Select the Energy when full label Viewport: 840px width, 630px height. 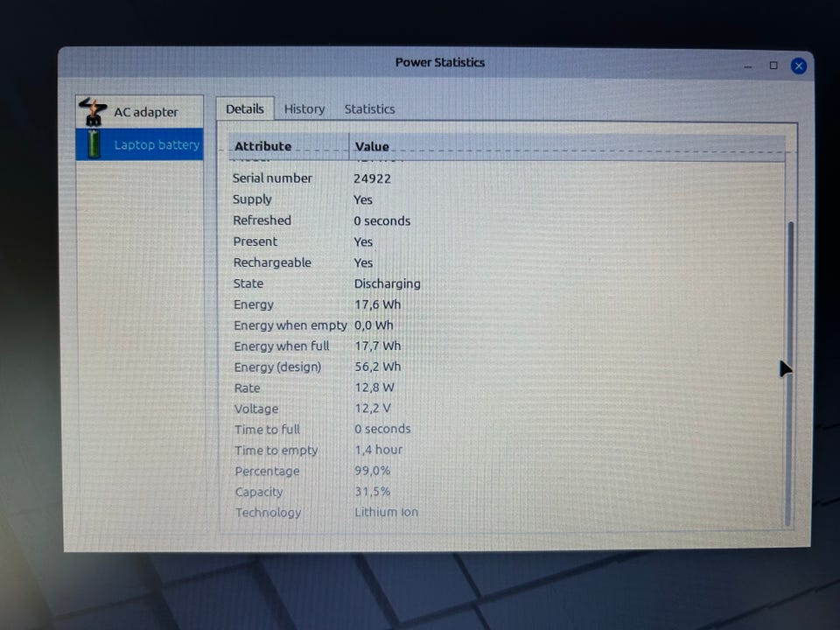click(x=282, y=346)
